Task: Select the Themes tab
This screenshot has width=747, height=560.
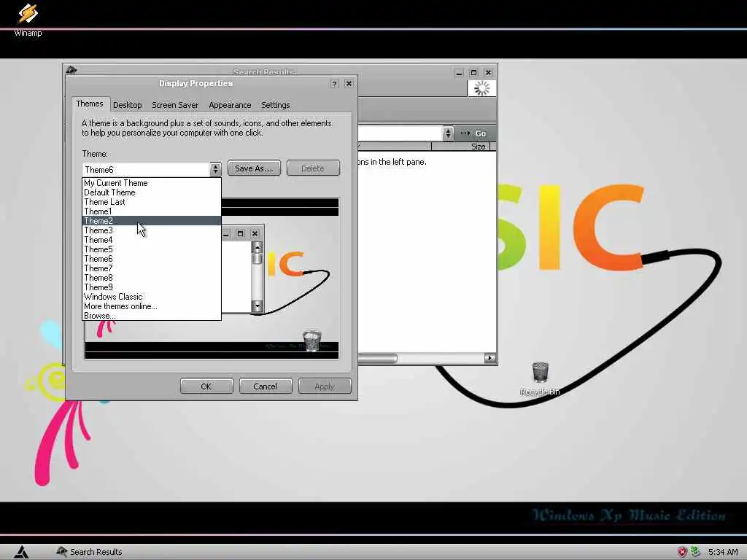Action: (90, 104)
